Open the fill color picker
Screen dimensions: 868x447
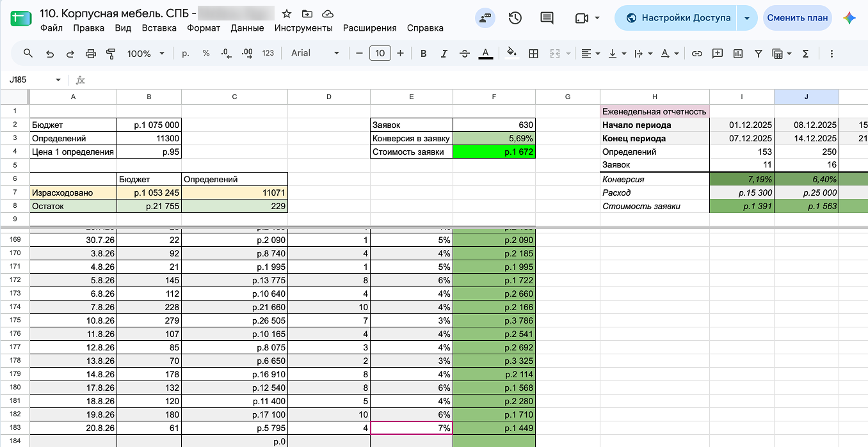click(511, 54)
